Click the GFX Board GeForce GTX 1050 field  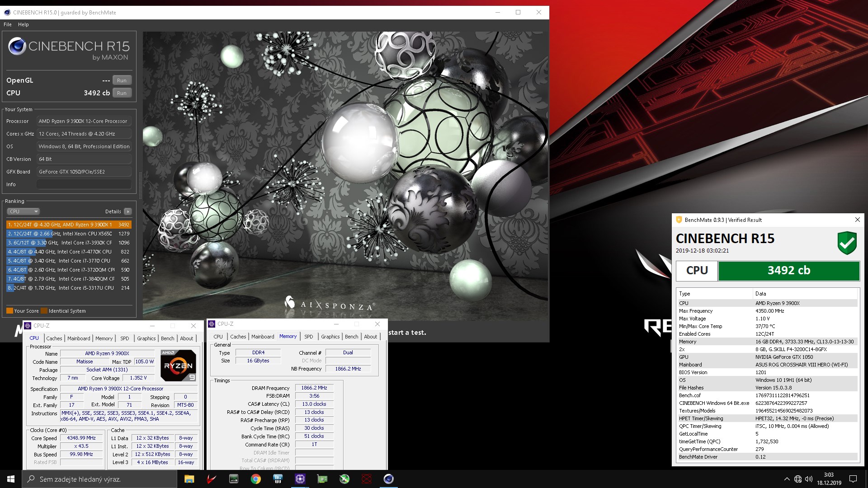point(84,172)
